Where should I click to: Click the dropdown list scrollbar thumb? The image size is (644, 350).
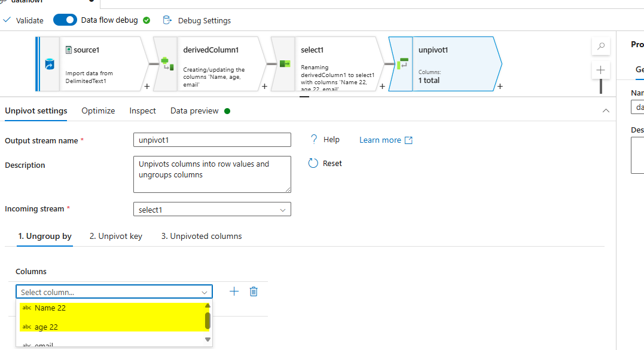pos(207,321)
